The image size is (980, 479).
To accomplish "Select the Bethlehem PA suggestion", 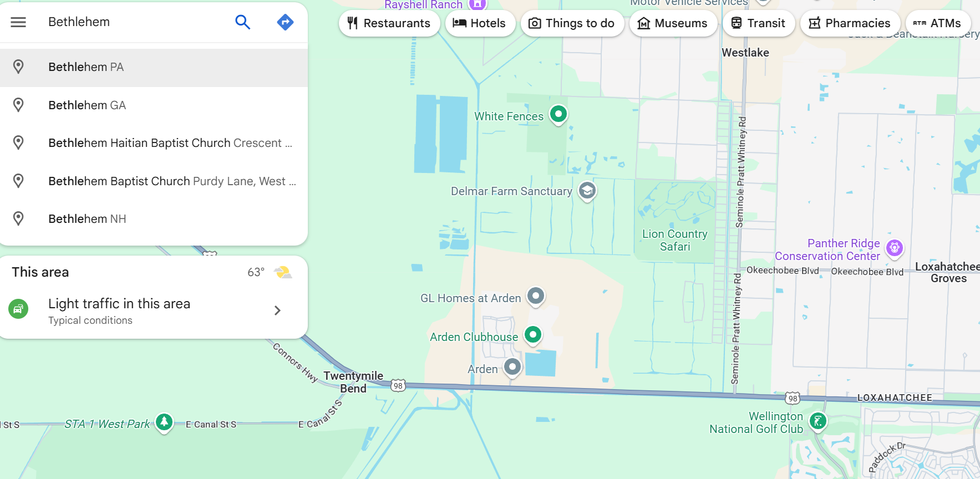I will tap(154, 67).
